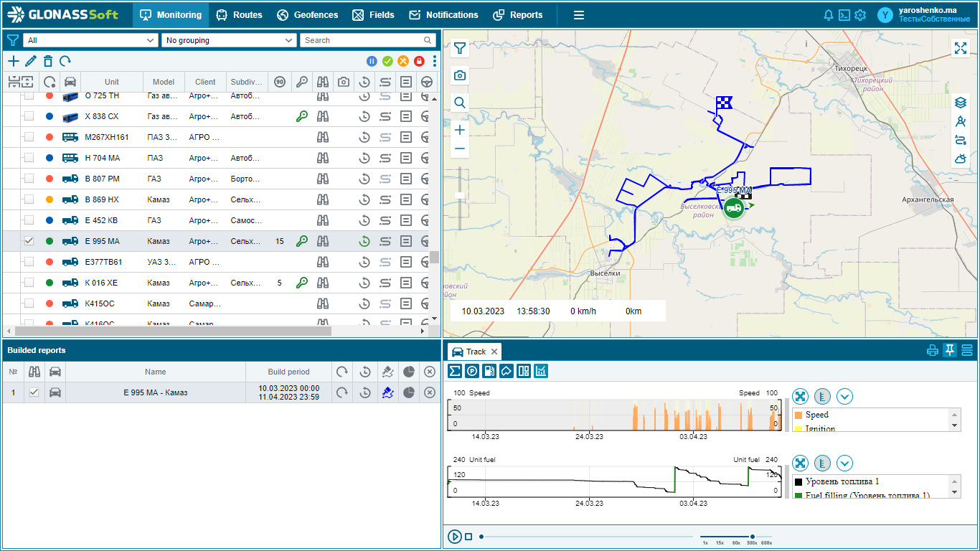Open yaroshenko.ma user profile

(x=925, y=14)
